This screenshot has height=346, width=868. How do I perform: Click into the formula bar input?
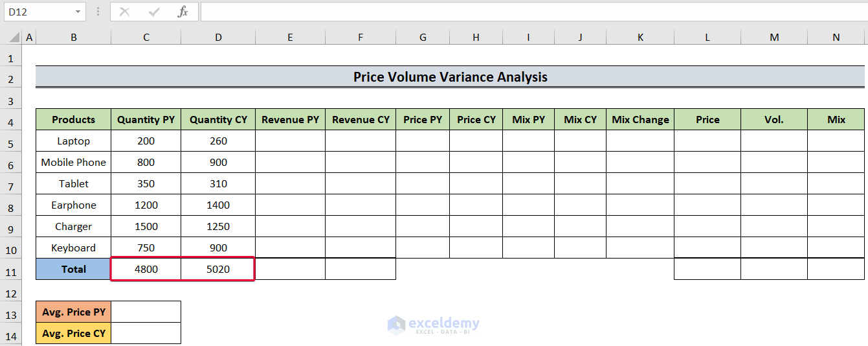click(x=531, y=12)
